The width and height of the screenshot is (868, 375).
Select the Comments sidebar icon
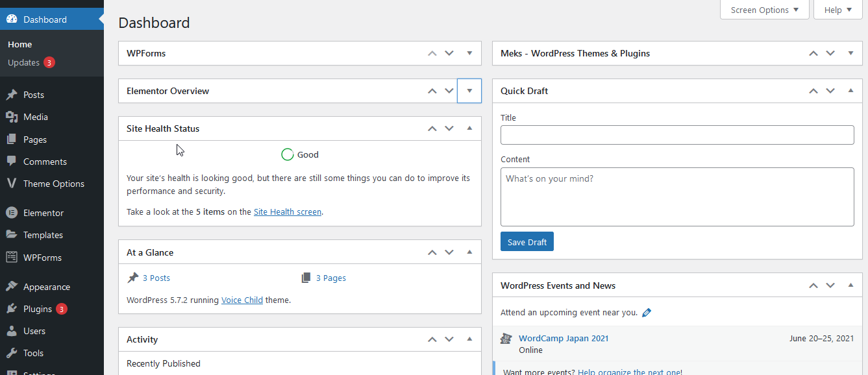click(13, 161)
